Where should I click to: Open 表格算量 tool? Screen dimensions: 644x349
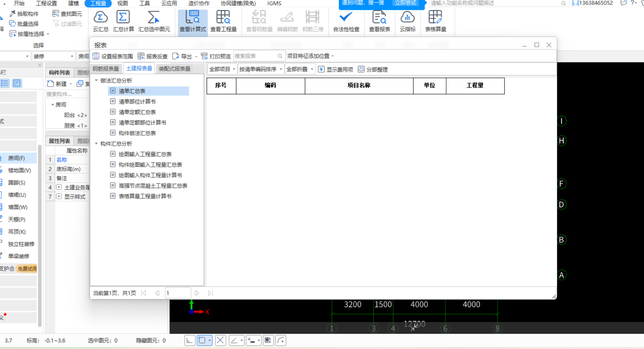point(436,21)
